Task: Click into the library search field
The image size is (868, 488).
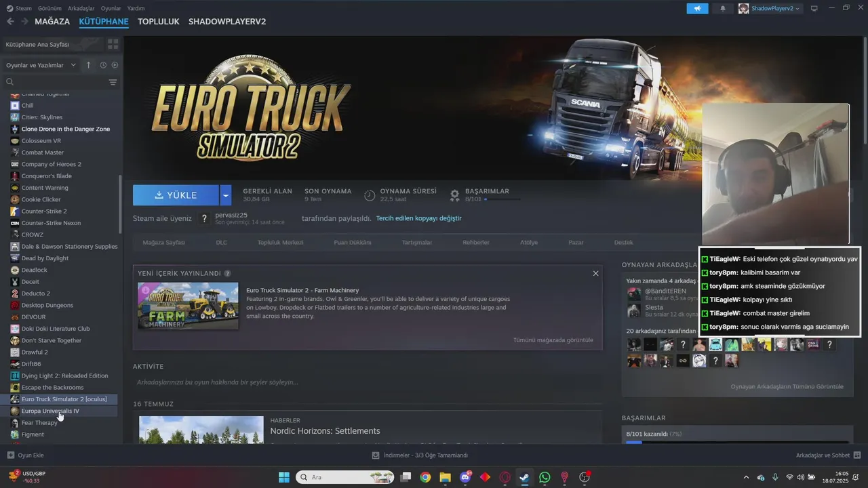Action: 60,82
